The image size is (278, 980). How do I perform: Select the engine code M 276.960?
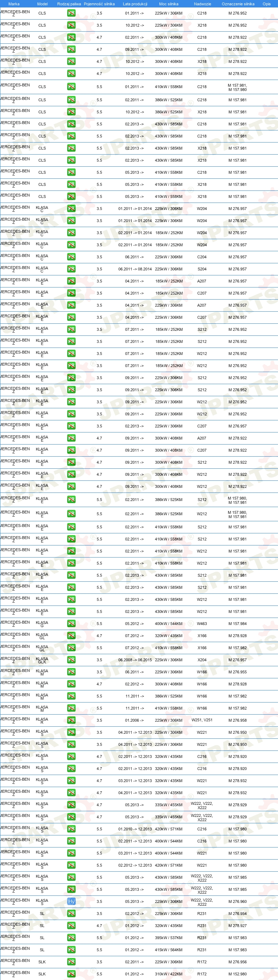[x=237, y=901]
